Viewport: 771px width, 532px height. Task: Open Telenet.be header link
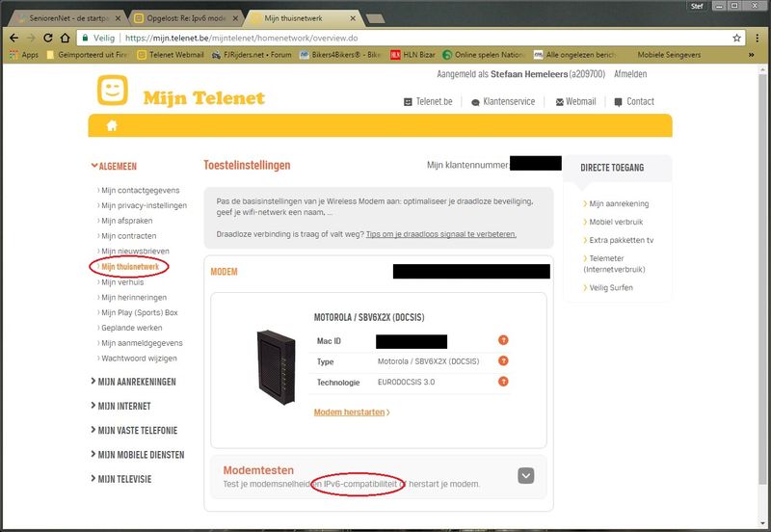coord(428,102)
